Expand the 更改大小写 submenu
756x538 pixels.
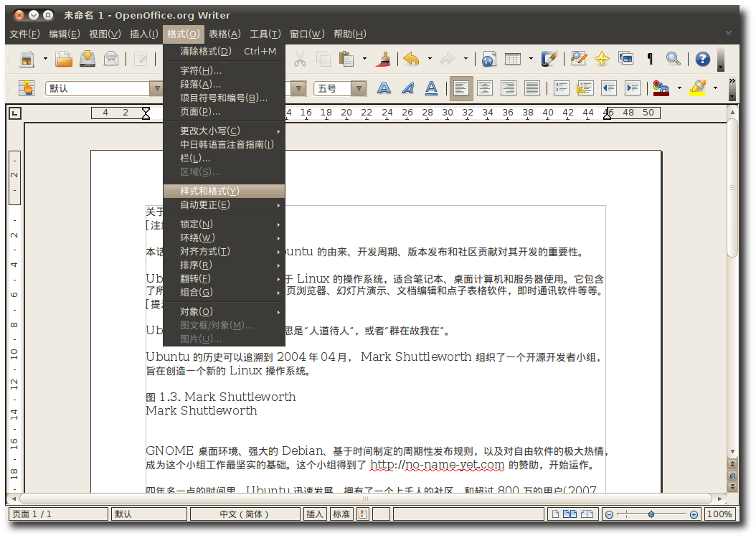pos(225,131)
